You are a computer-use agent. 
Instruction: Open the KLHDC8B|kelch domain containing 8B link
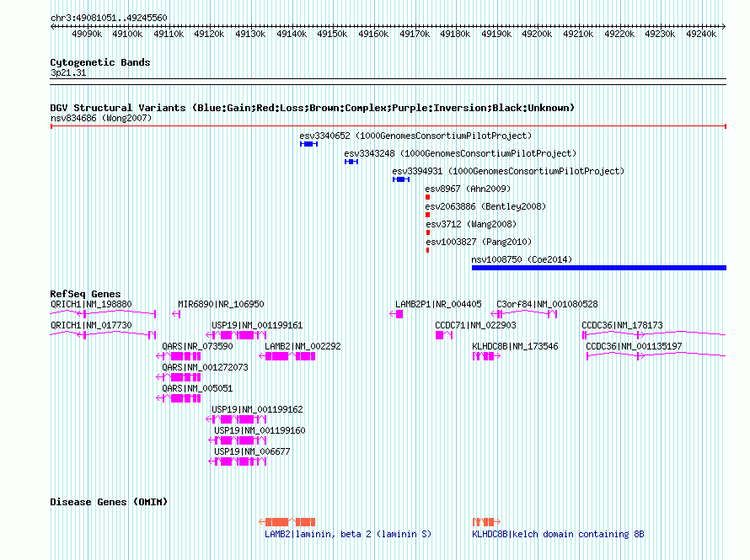pyautogui.click(x=558, y=534)
